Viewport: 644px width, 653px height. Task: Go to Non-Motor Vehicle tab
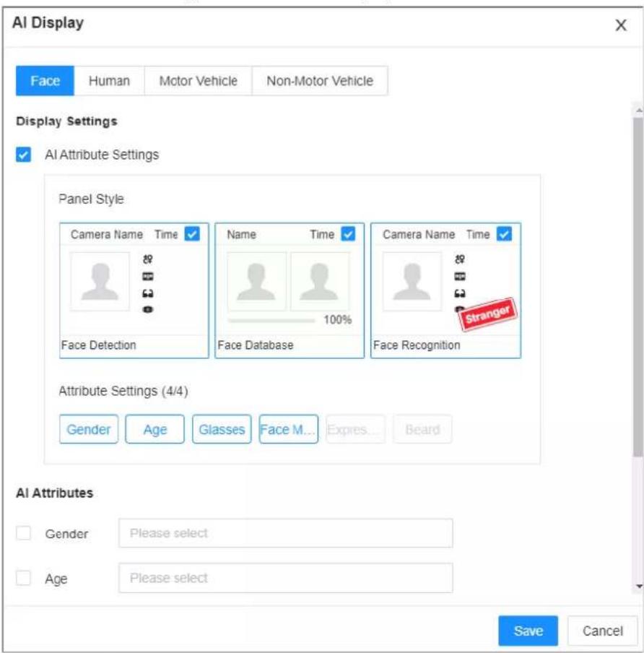(320, 81)
